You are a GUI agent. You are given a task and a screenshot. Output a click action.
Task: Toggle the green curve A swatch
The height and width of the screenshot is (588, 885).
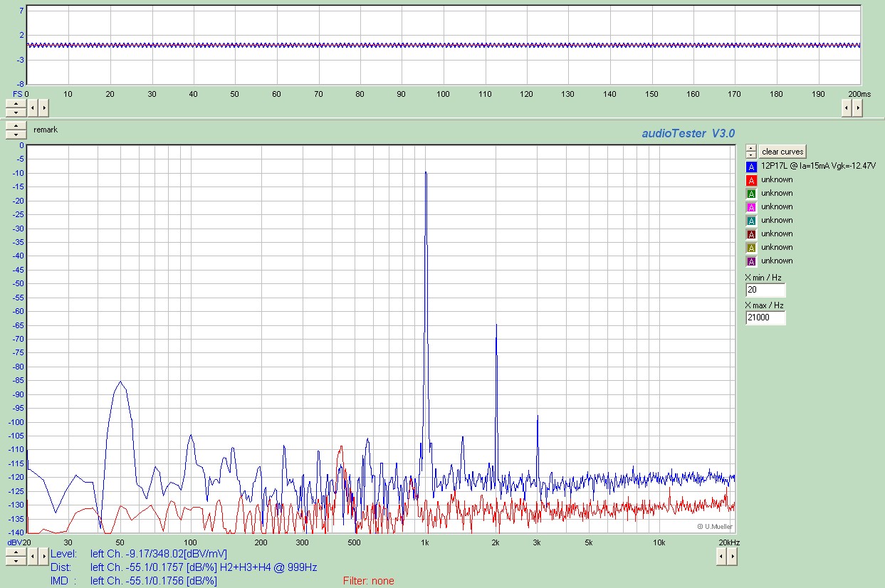click(750, 194)
